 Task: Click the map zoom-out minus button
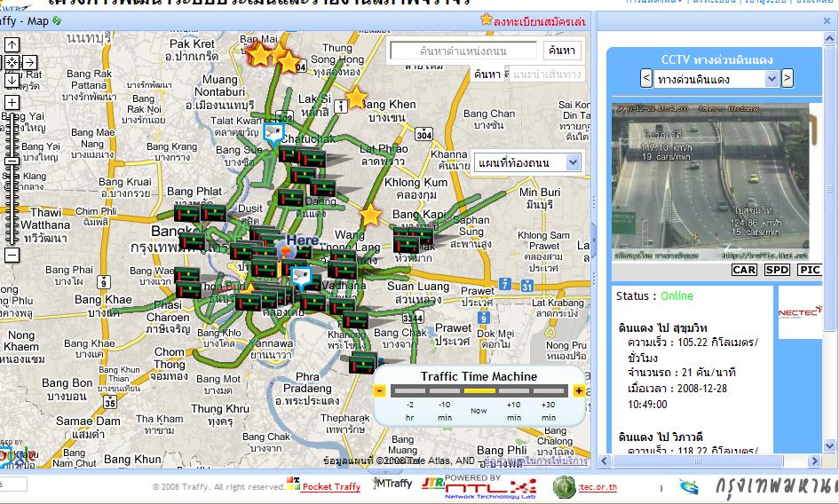click(12, 256)
